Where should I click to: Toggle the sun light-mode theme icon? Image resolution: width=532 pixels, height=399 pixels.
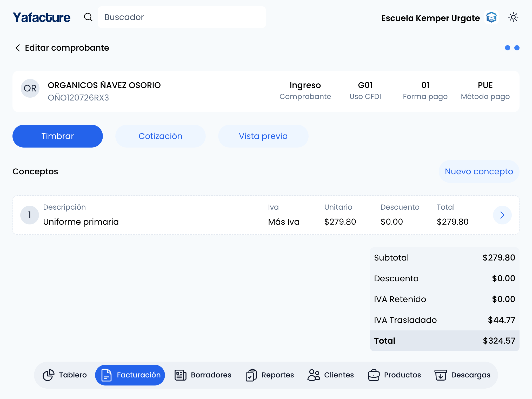click(513, 17)
